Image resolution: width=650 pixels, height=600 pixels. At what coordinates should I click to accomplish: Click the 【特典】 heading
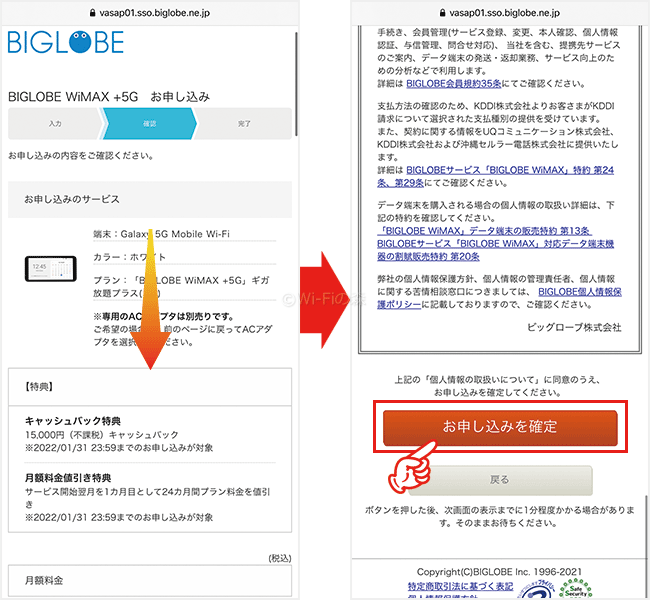coord(39,387)
